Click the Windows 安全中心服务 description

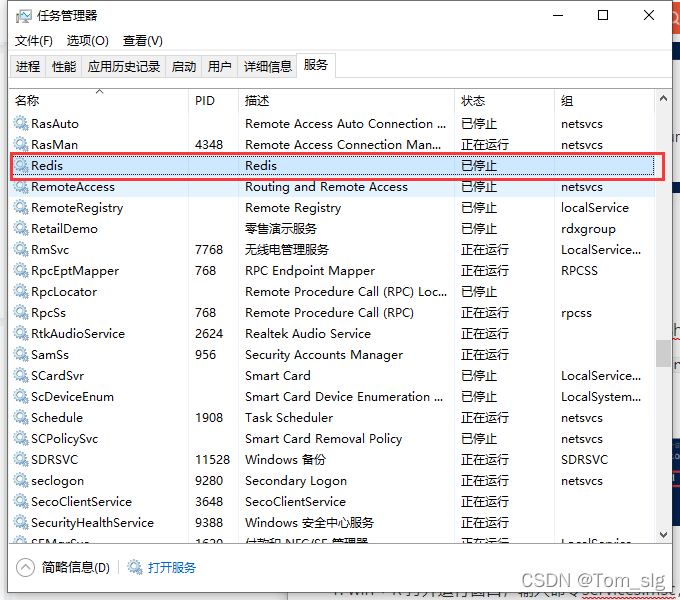coord(309,523)
